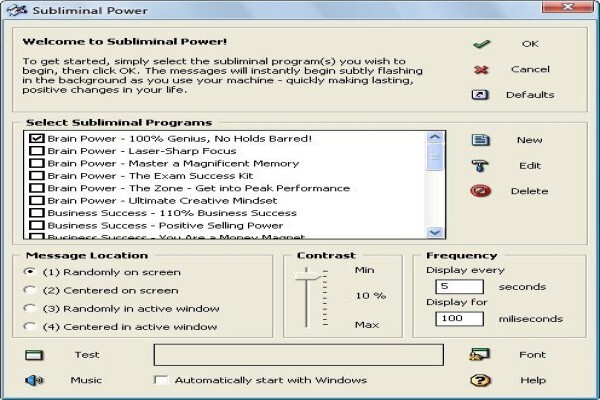Click the Display for milliseconds field
600x400 pixels.
click(x=459, y=318)
